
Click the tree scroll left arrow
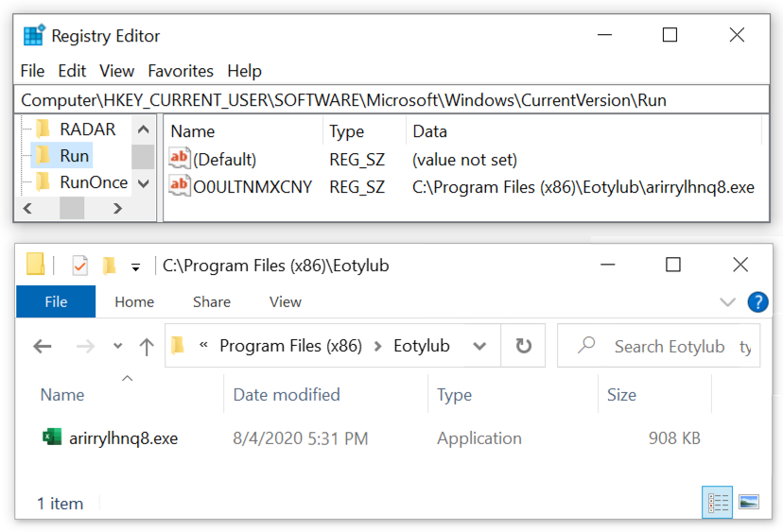(27, 209)
